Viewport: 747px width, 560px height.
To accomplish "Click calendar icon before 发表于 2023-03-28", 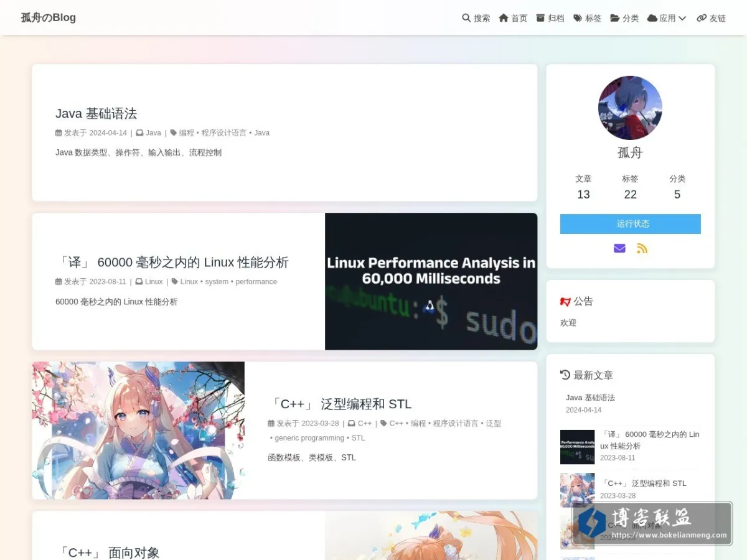I will click(x=271, y=423).
